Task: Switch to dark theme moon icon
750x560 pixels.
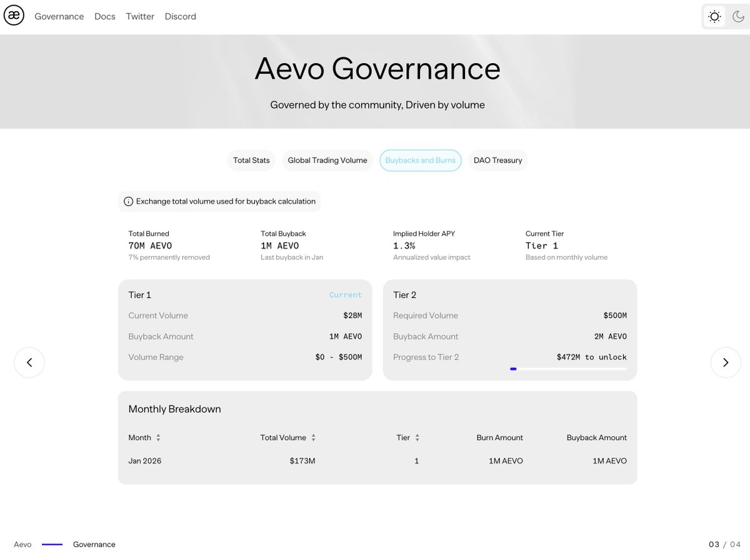Action: (x=738, y=17)
